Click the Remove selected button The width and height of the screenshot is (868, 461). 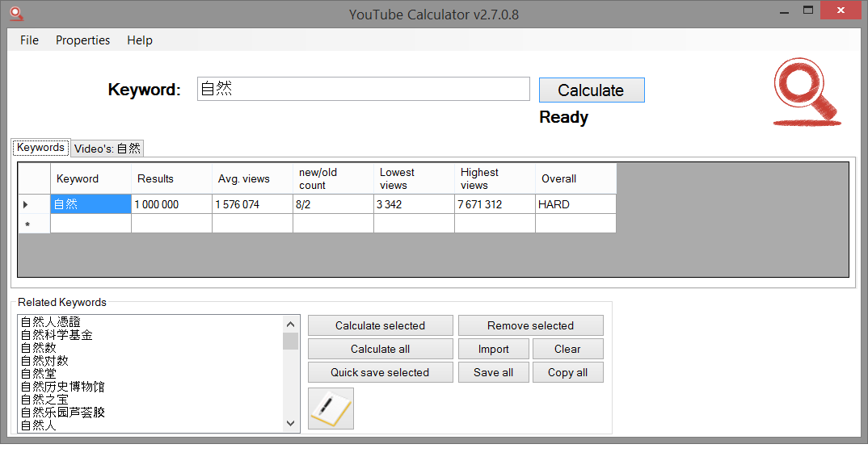coord(530,325)
